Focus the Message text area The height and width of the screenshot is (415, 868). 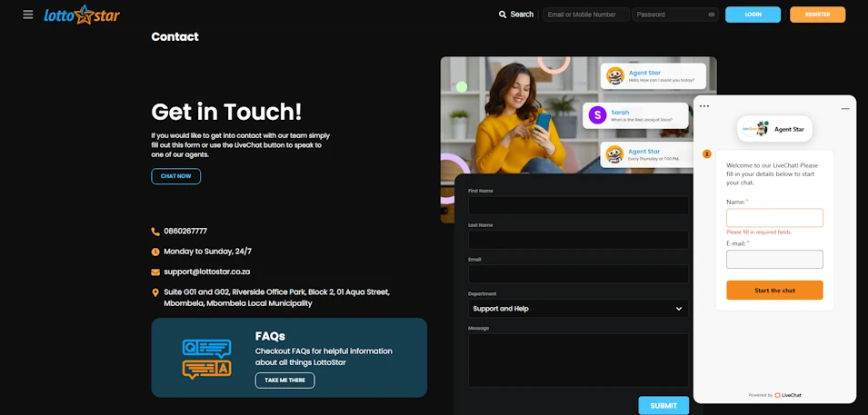(x=578, y=361)
